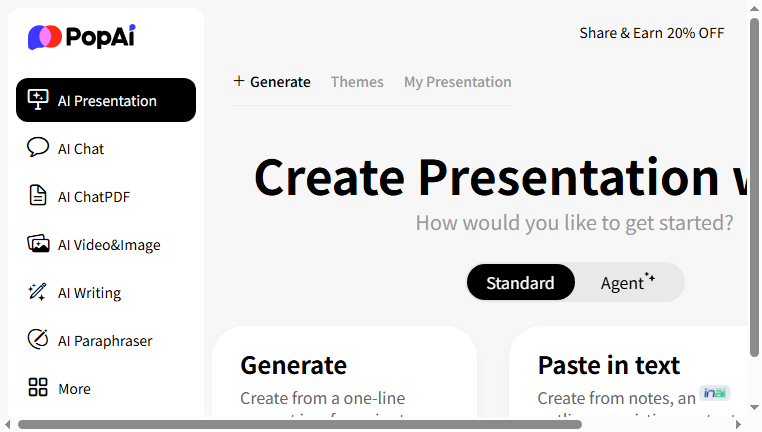Open the Themes tab
762x432 pixels.
[357, 82]
